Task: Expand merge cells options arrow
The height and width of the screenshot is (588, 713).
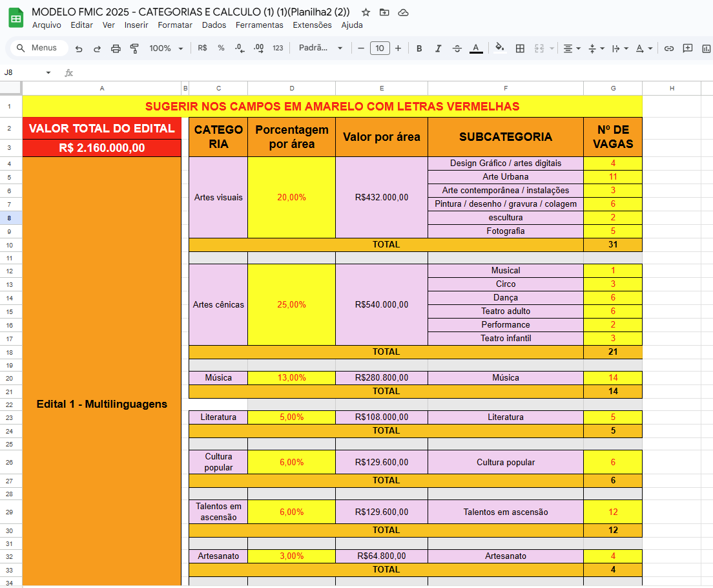Action: pos(552,48)
